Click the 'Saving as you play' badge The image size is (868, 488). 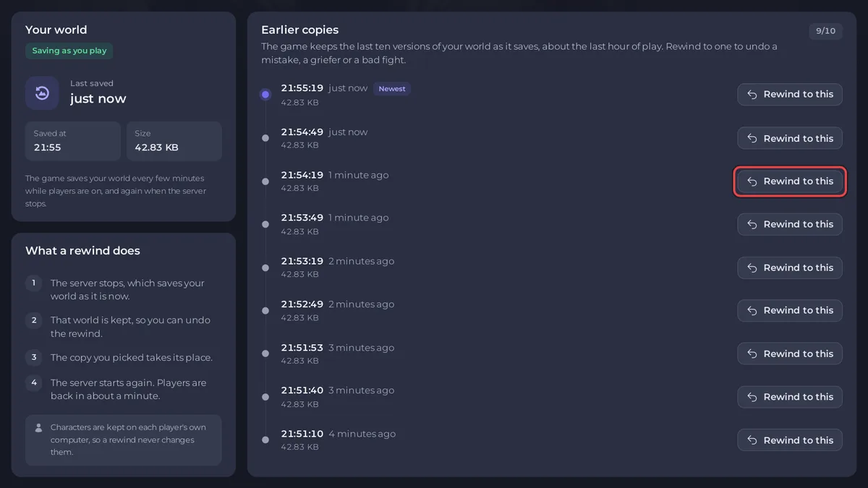tap(69, 51)
